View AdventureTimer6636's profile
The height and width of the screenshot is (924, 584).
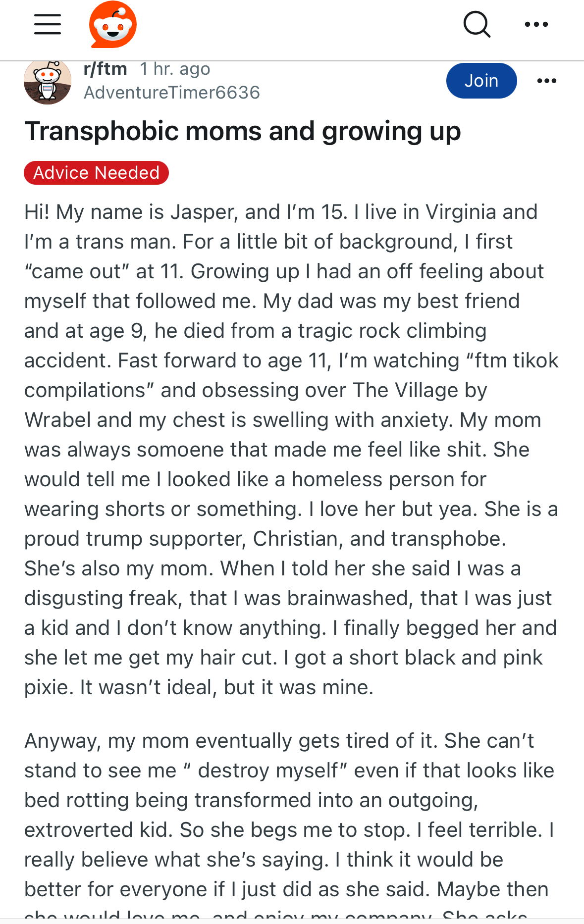point(172,93)
